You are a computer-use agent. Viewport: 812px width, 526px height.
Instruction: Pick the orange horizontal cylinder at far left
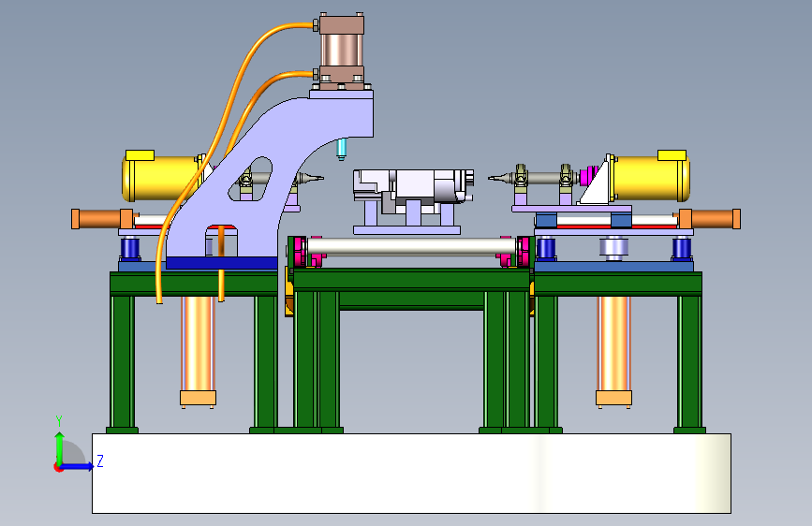102,218
